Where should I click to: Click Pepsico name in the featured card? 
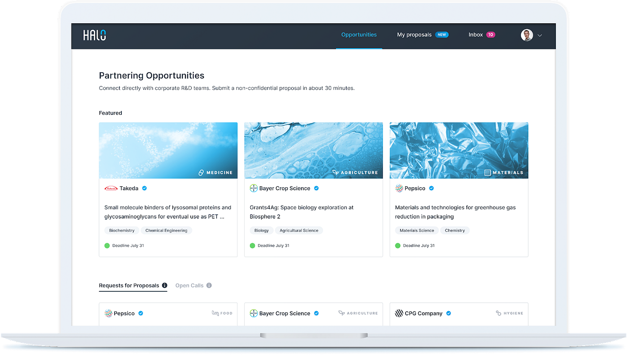(x=415, y=188)
